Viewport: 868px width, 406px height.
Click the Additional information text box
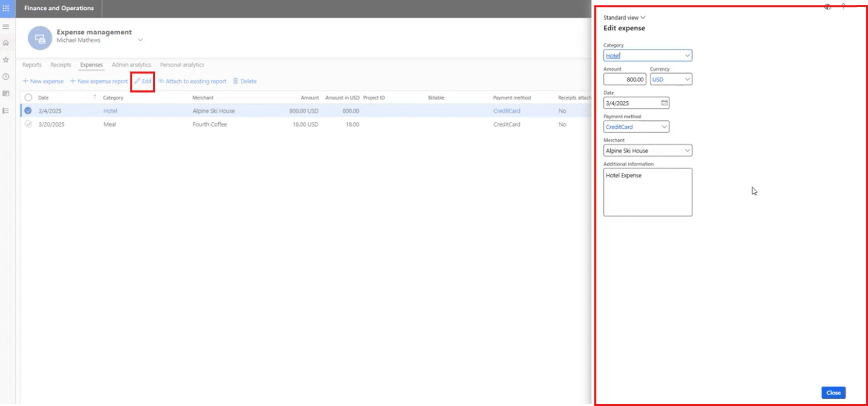click(647, 192)
